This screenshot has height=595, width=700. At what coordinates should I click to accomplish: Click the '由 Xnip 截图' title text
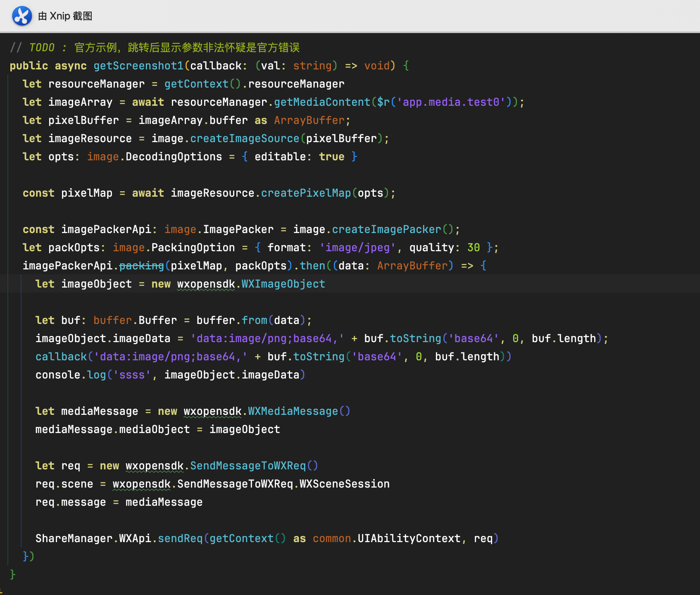point(65,16)
